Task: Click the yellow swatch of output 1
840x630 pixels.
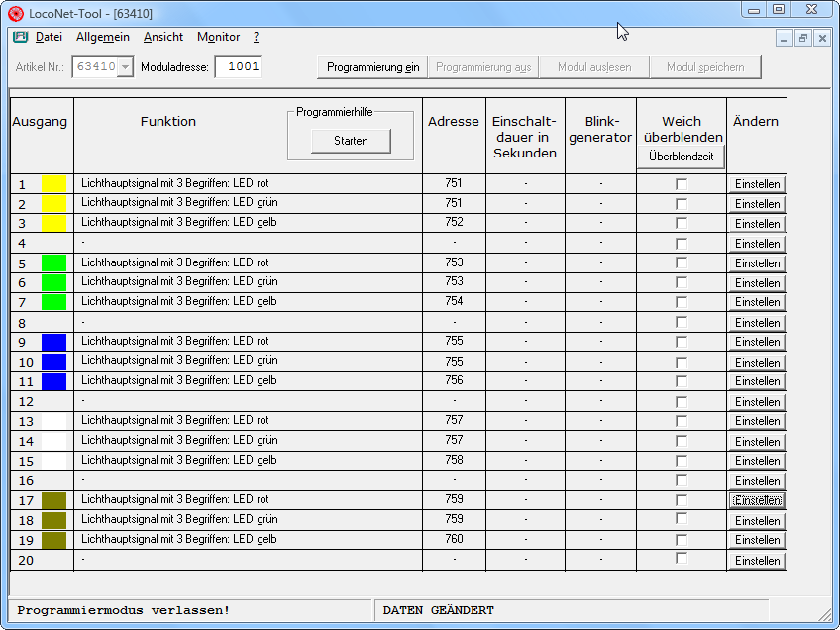Action: 54,184
